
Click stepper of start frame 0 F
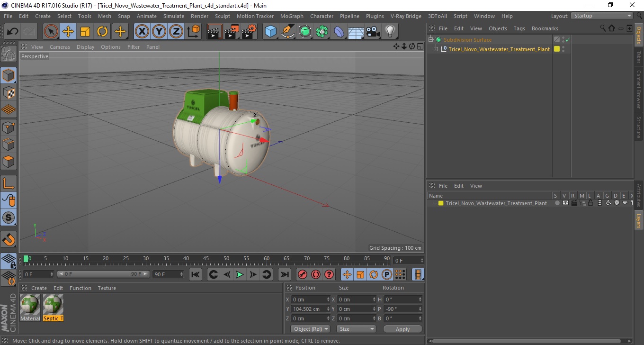click(x=52, y=274)
